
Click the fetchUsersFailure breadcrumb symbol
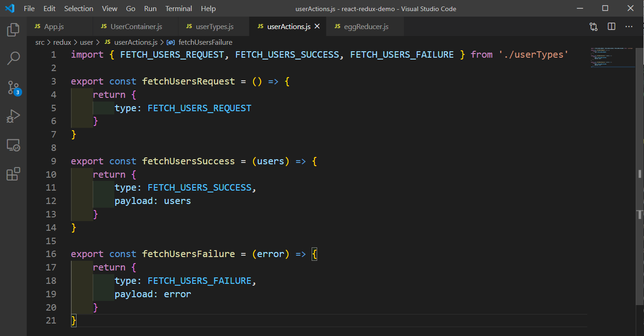pyautogui.click(x=200, y=42)
